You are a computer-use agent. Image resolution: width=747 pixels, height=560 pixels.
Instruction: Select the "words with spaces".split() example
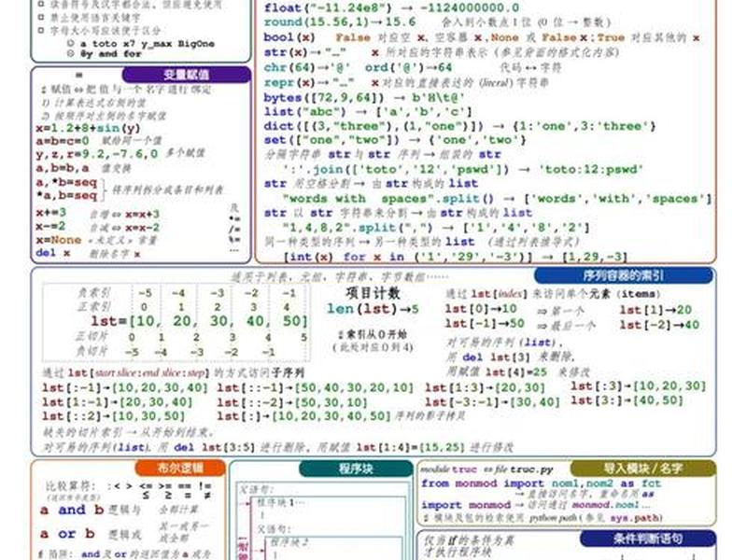pos(497,199)
